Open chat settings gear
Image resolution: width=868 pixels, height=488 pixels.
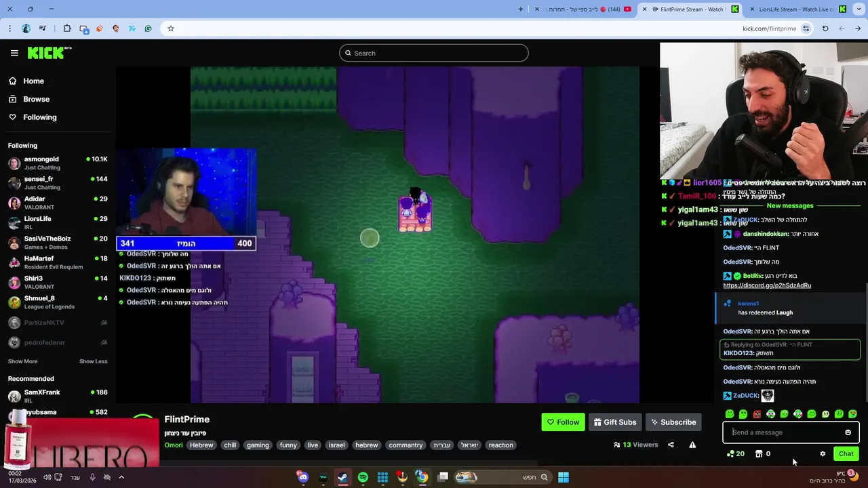pyautogui.click(x=823, y=454)
